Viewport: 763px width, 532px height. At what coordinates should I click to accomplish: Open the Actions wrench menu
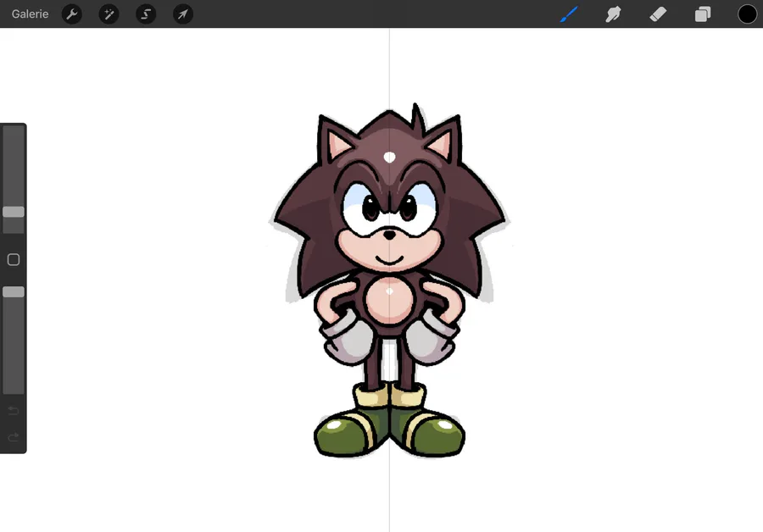tap(72, 14)
